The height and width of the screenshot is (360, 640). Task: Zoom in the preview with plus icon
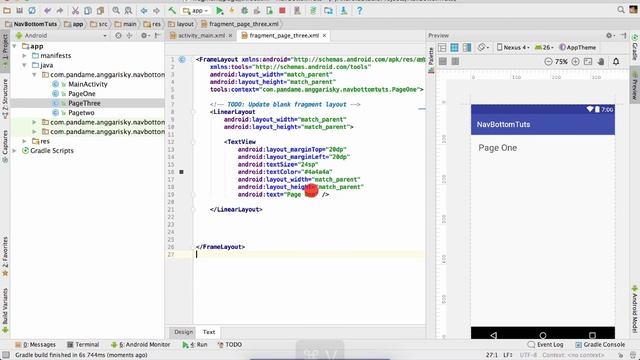(575, 62)
